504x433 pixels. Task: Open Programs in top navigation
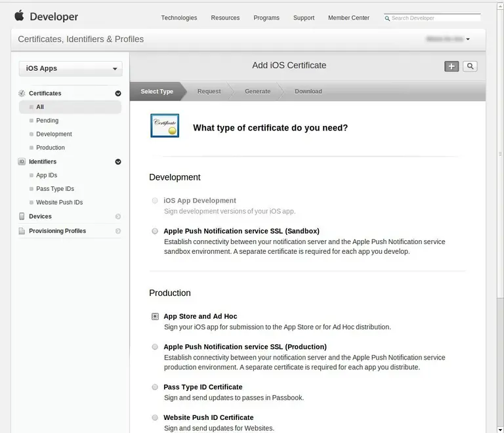(x=266, y=18)
